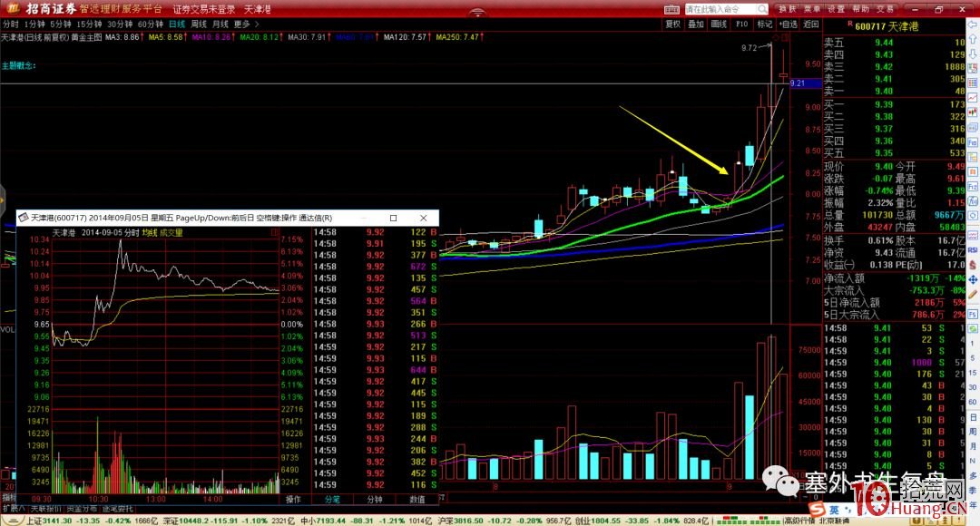The width and height of the screenshot is (980, 526).
Task: Switch to the 分钟 tab in popup
Action: coord(374,499)
